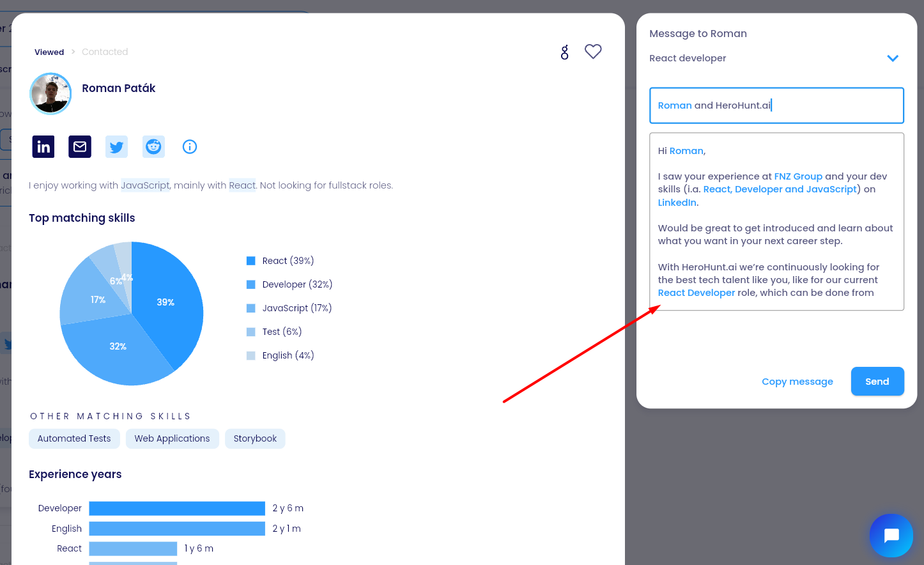Click Roman Paták's profile photo
Viewport: 924px width, 565px height.
(x=50, y=93)
